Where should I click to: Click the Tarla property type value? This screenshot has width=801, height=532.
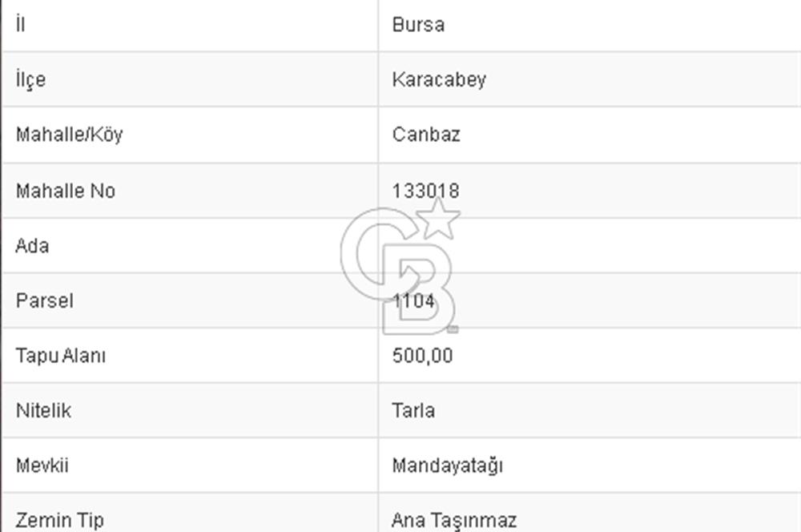coord(413,411)
